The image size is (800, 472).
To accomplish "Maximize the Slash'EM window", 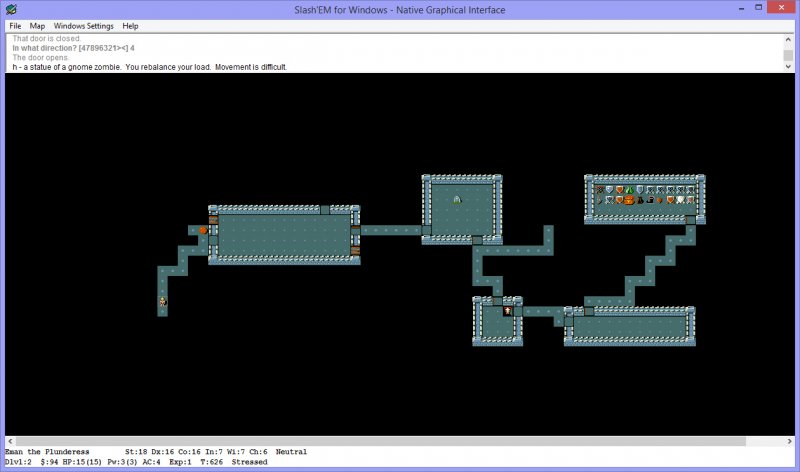I will point(759,8).
